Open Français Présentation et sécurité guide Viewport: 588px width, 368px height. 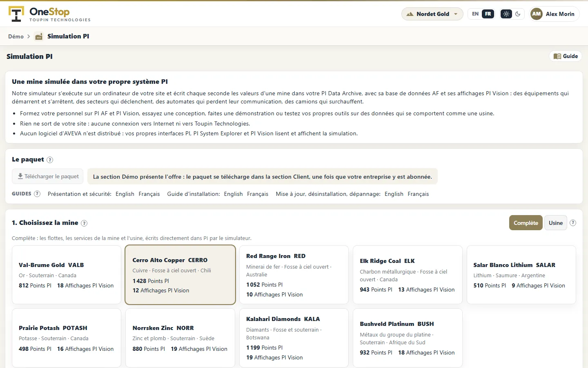(x=149, y=194)
